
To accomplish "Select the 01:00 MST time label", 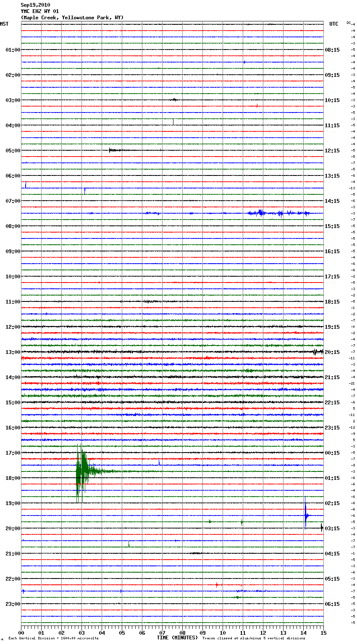I will [13, 50].
